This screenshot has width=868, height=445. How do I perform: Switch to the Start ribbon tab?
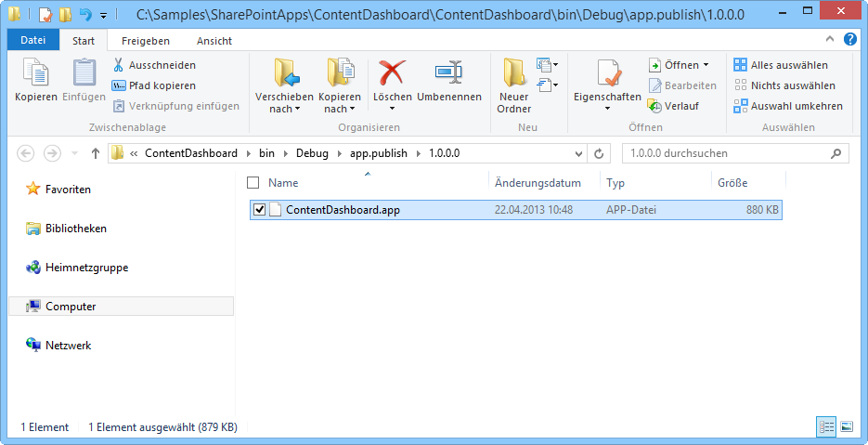coord(84,41)
